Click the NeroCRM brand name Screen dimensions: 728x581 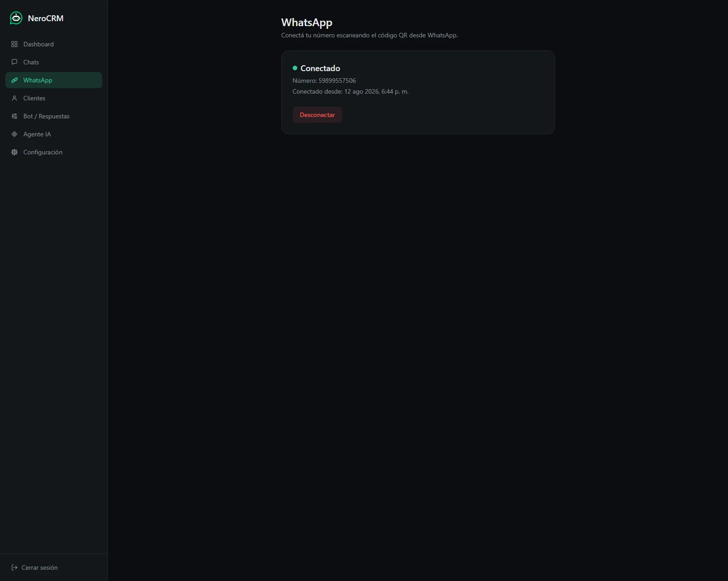tap(45, 18)
